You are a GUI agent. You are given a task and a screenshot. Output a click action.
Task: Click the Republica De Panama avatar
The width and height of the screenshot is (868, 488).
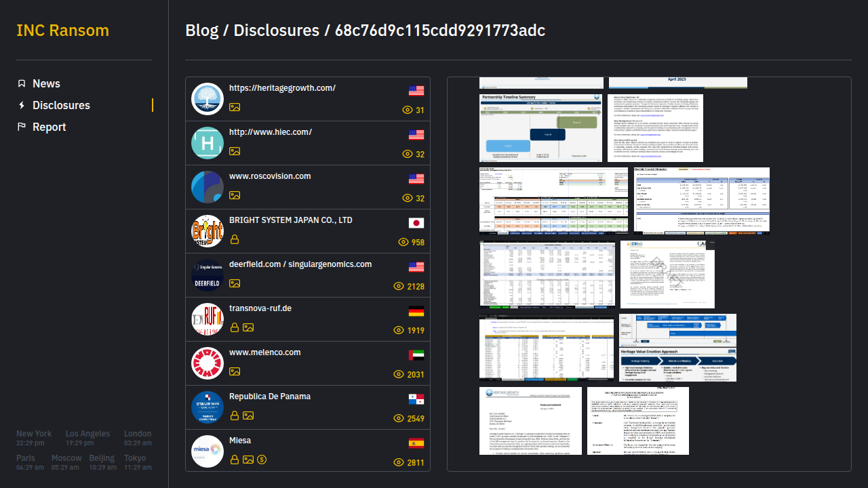click(208, 407)
